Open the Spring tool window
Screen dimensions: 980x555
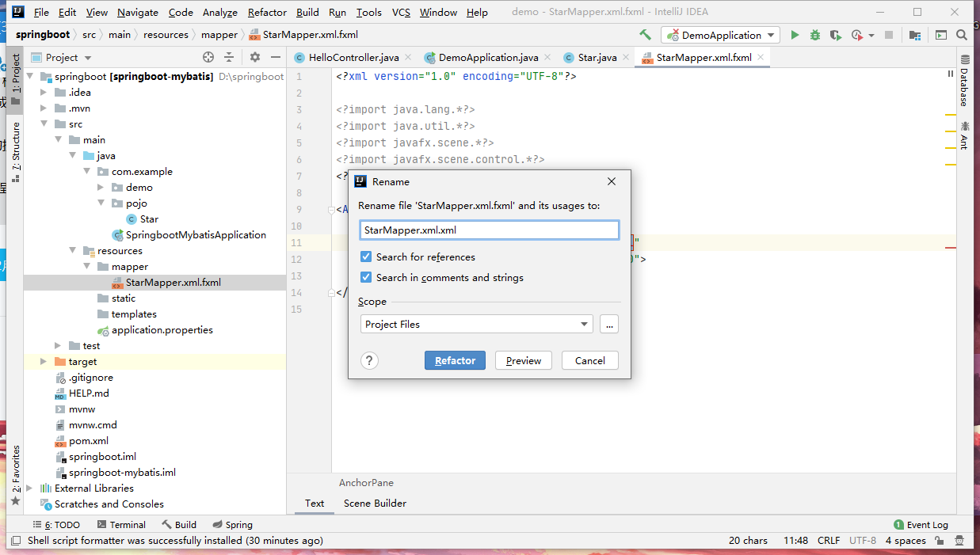[x=233, y=524]
